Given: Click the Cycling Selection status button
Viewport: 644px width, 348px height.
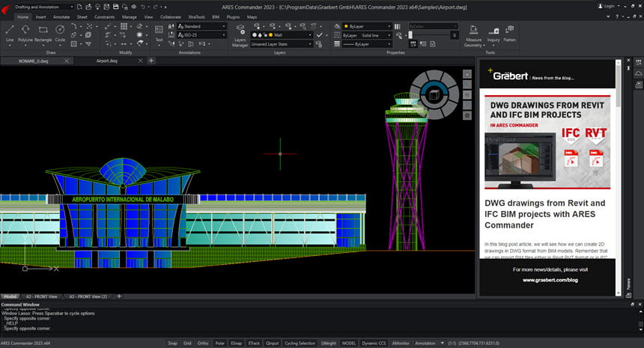Looking at the screenshot, I should 300,343.
